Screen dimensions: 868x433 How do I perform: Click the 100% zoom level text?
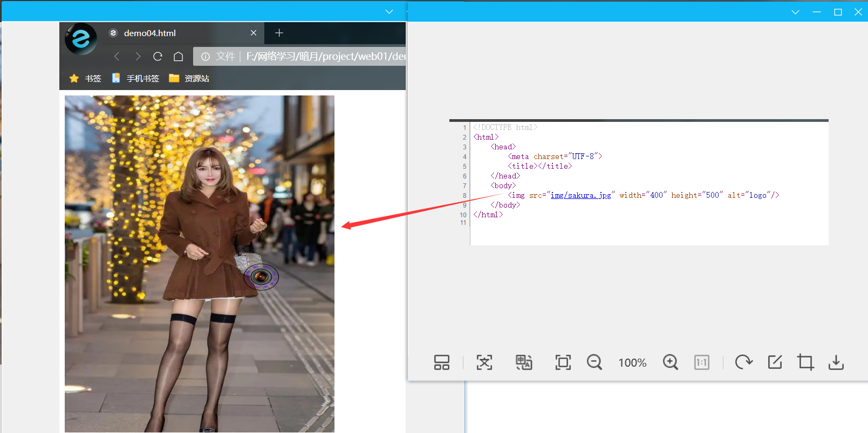[632, 363]
